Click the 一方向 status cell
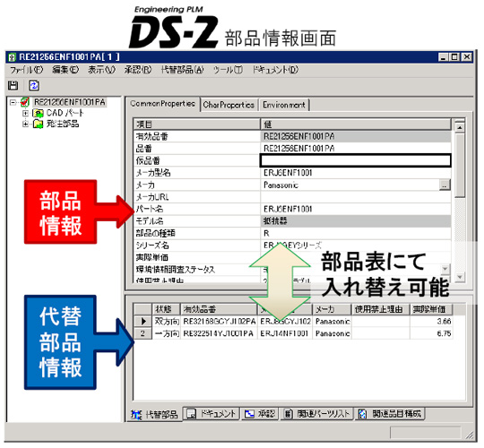This screenshot has height=448, width=484. [x=167, y=333]
